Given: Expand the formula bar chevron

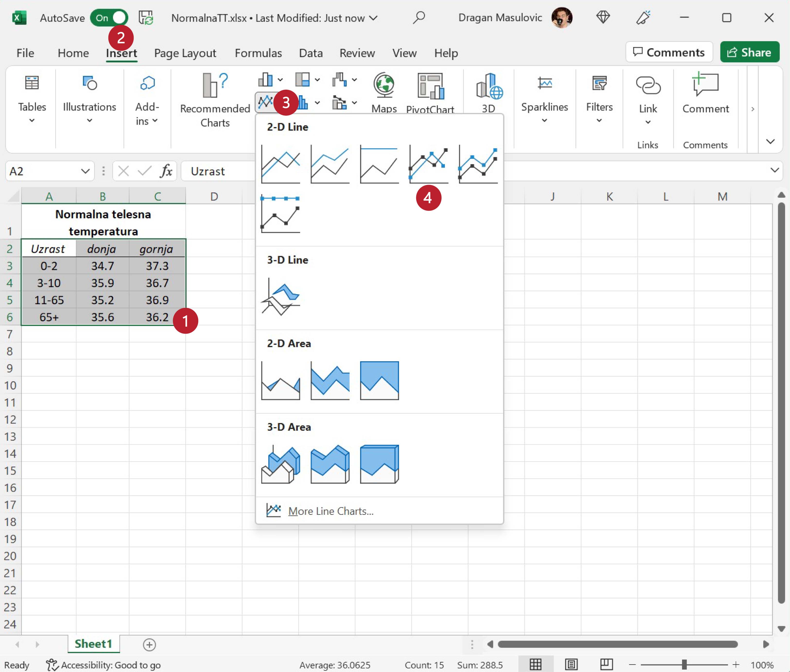Looking at the screenshot, I should pos(774,170).
